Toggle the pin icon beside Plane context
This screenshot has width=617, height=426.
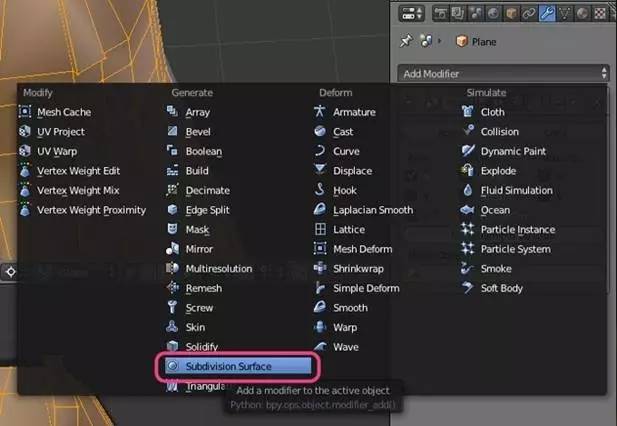coord(406,41)
